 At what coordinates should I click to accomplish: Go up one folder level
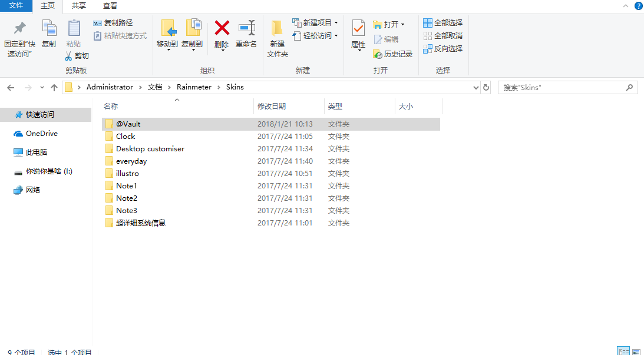tap(54, 87)
